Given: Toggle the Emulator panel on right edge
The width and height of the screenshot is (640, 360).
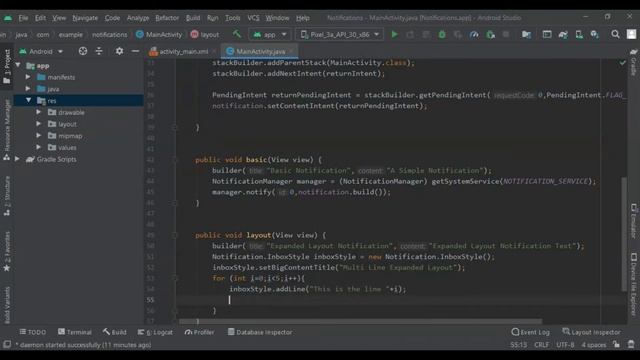Looking at the screenshot, I should coord(633,220).
